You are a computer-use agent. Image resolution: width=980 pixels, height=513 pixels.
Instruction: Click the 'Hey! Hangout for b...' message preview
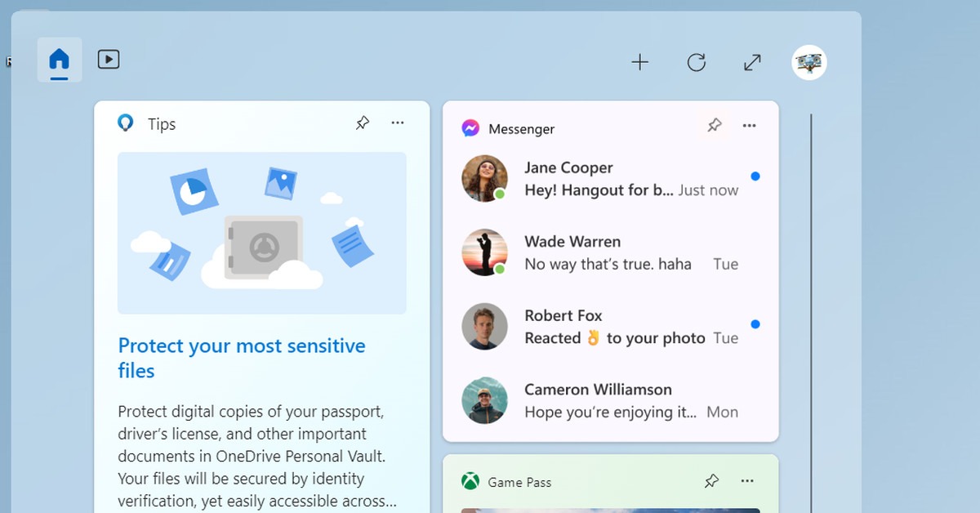599,190
